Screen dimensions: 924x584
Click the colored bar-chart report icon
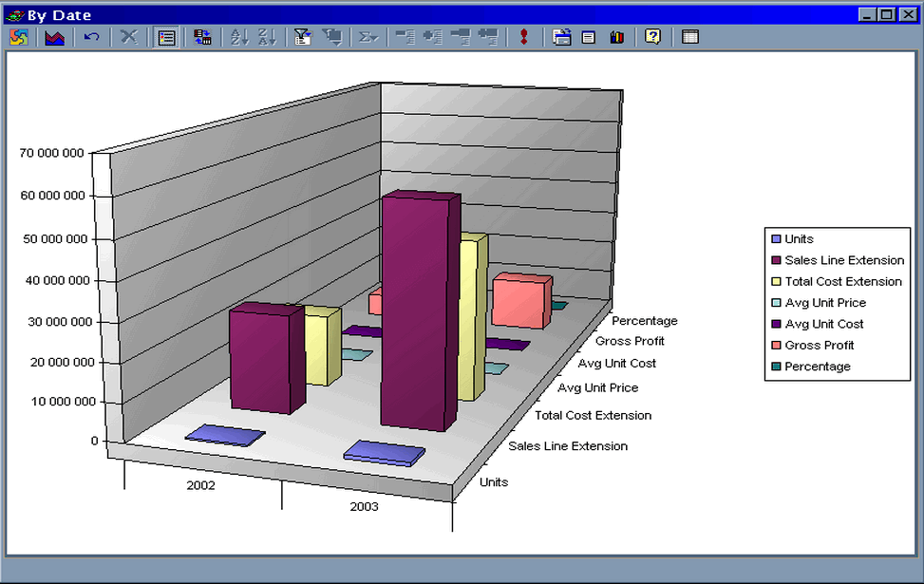click(x=616, y=36)
